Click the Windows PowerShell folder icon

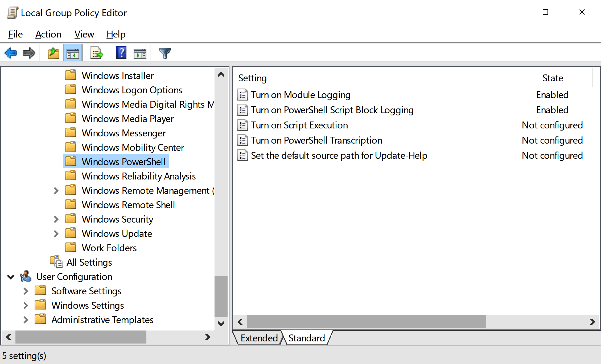[71, 161]
